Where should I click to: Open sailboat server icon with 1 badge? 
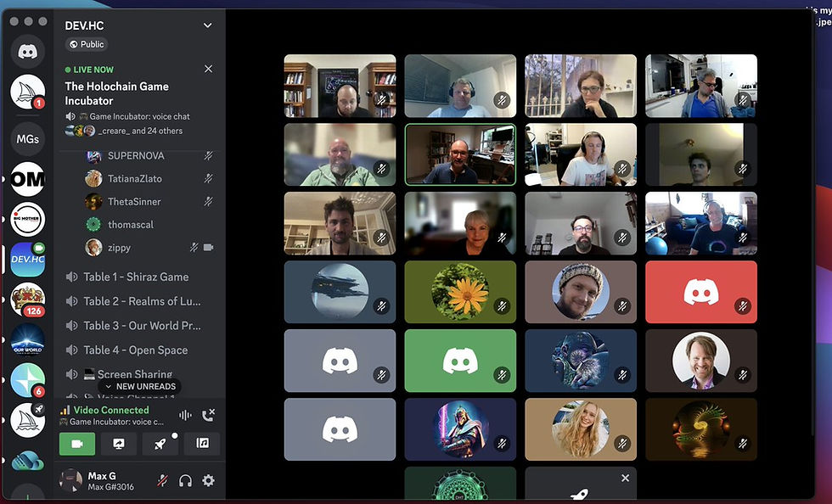[27, 92]
